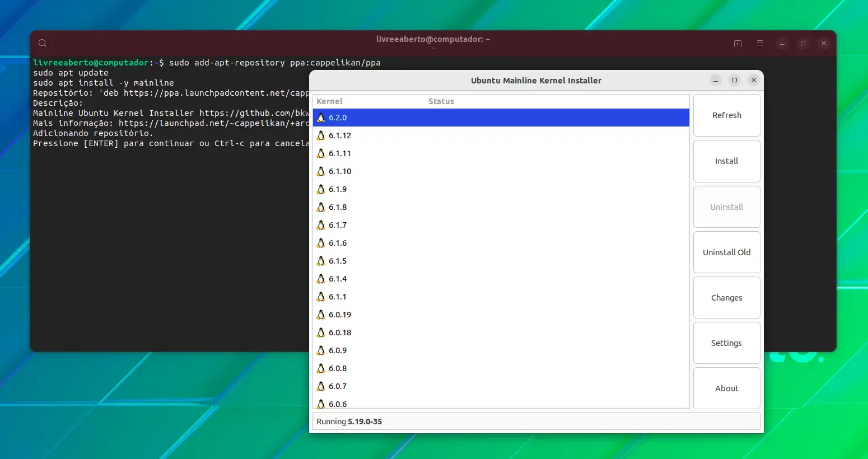868x459 pixels.
Task: Click the penguin icon beside kernel 6.1.12
Action: tap(321, 135)
